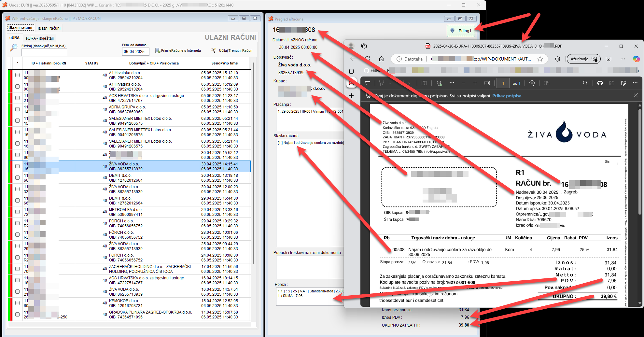Click the Filtriraj filter text field
This screenshot has height=337, width=644.
[44, 52]
